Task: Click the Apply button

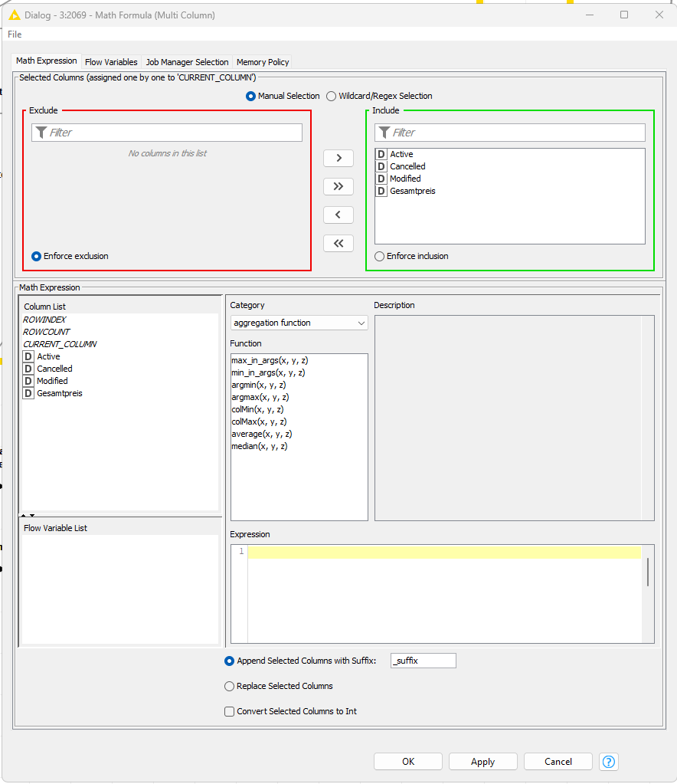Action: (x=482, y=761)
